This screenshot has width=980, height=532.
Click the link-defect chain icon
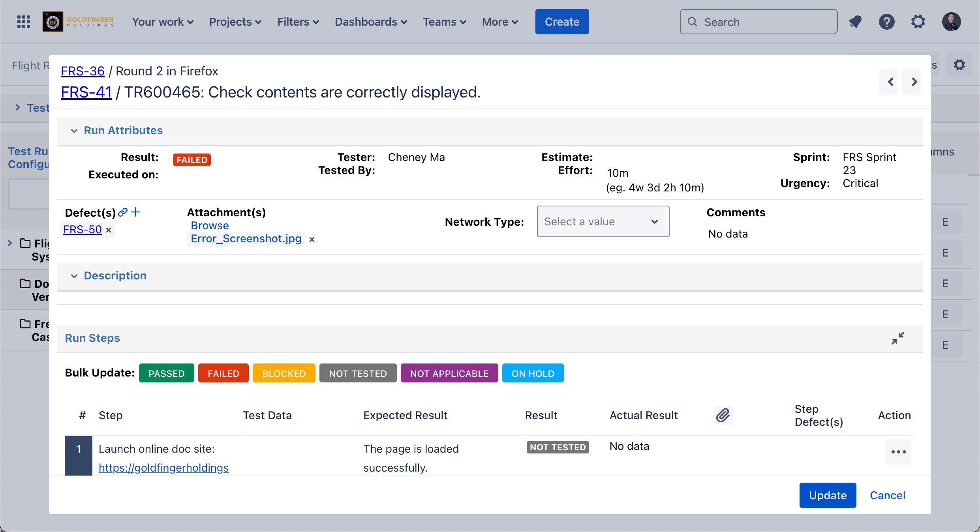point(123,212)
